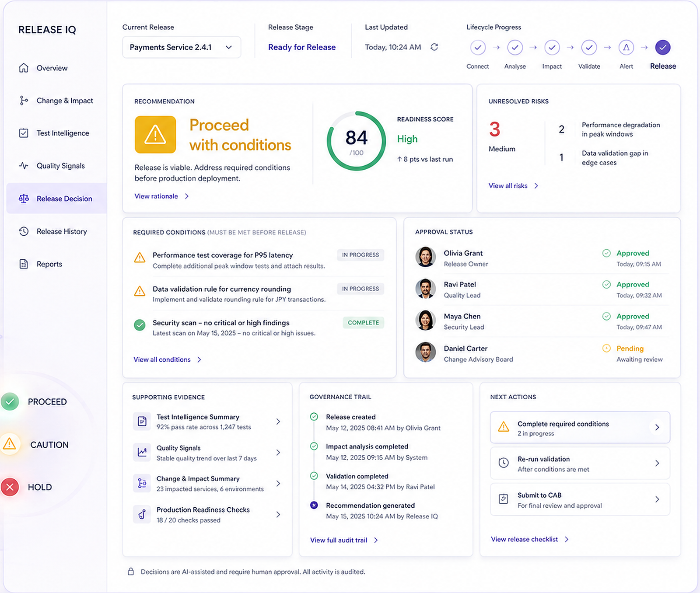
Task: Refresh the Last Updated timestamp
Action: click(434, 47)
